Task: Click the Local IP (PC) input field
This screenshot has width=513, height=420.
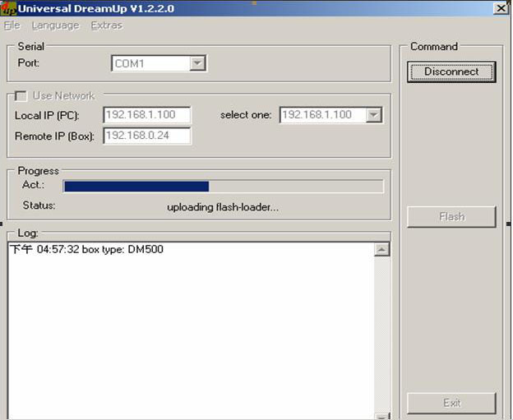Action: pos(147,115)
